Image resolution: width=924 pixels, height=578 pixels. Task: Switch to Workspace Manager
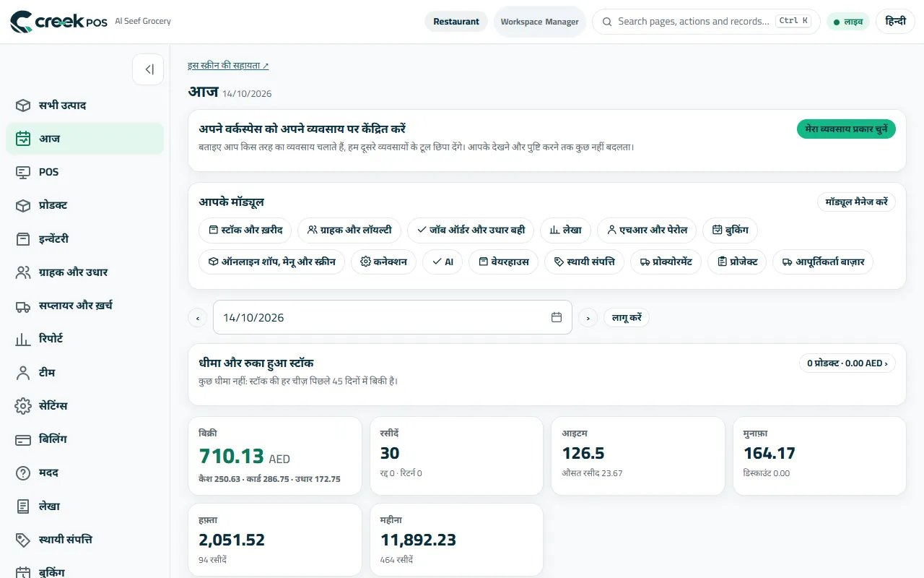click(540, 22)
